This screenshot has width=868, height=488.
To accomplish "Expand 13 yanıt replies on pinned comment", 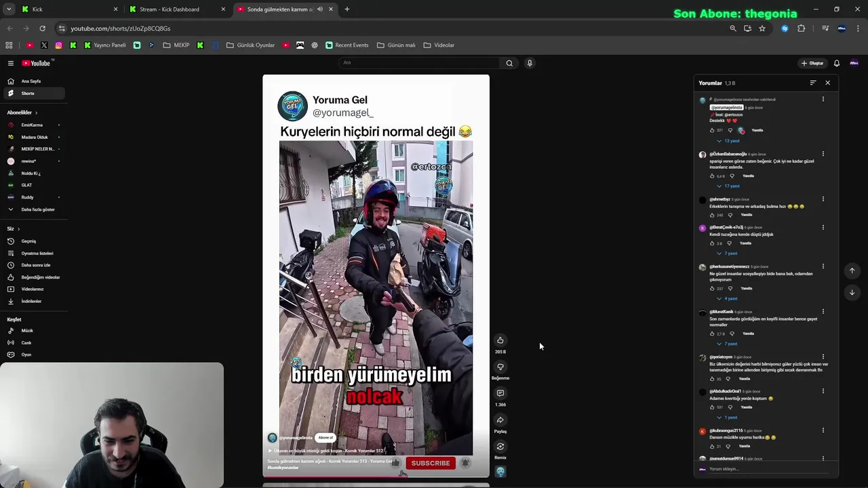I will pos(728,141).
